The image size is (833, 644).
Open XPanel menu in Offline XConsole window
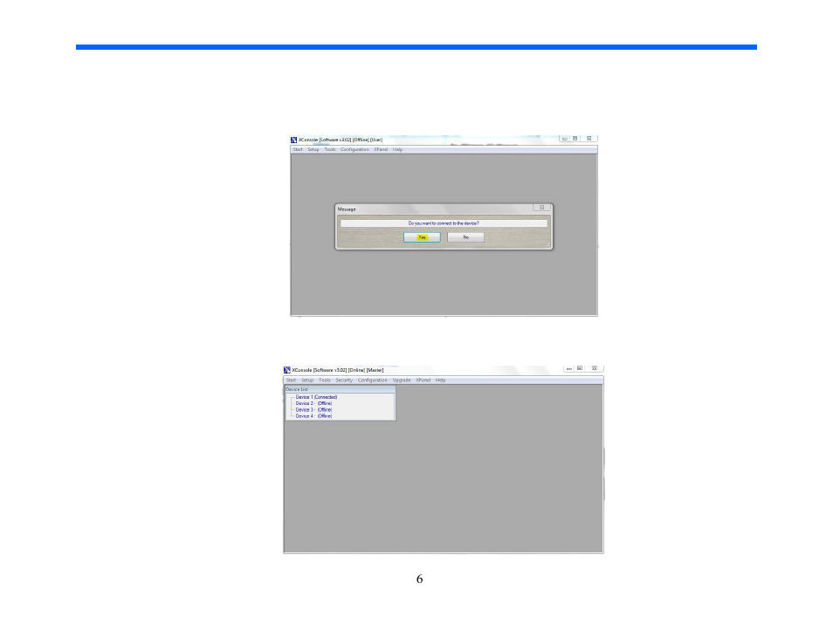coord(381,150)
